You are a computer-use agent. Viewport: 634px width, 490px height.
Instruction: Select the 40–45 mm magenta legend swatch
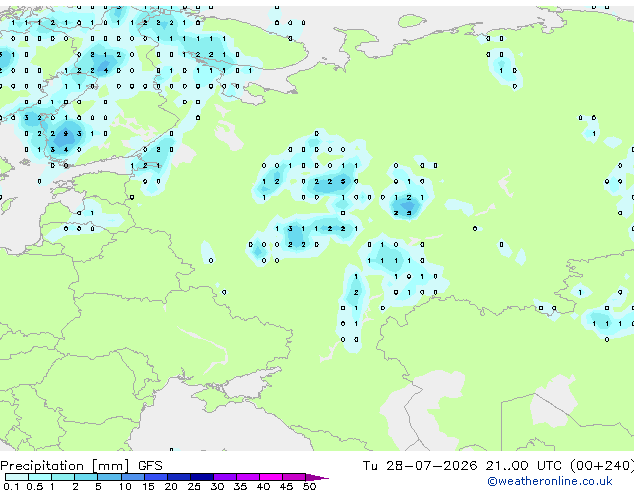coord(271,477)
